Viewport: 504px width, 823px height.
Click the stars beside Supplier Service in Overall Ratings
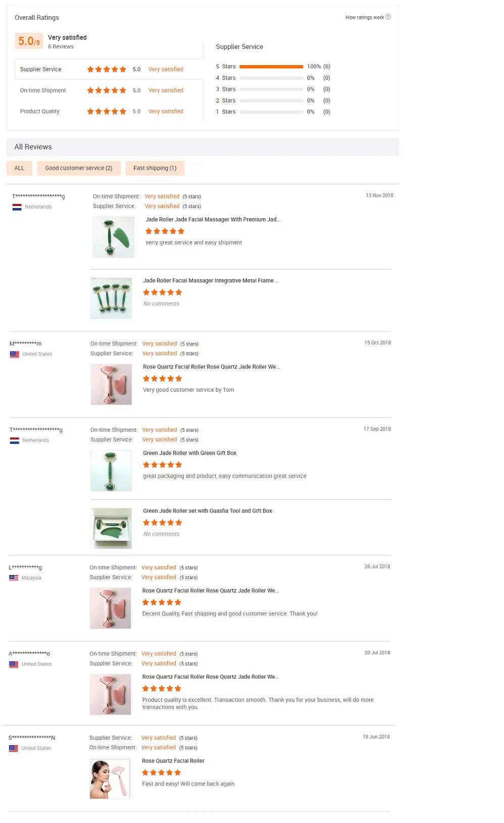(106, 69)
